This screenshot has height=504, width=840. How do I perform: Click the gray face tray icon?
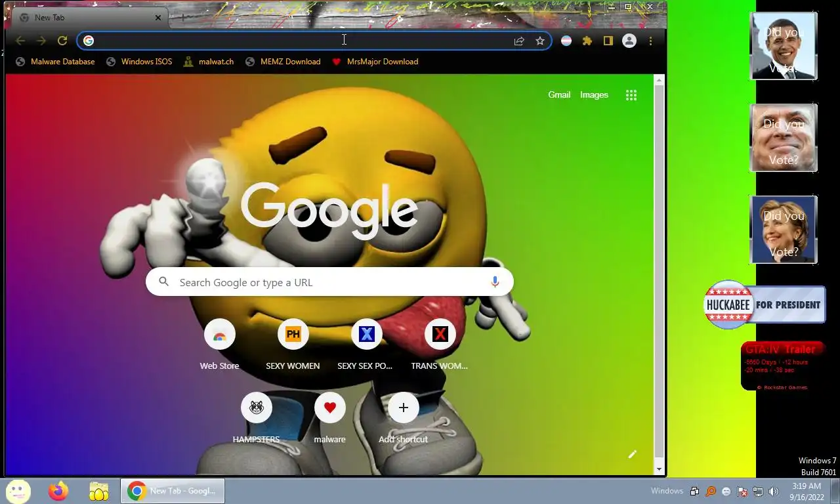[726, 491]
